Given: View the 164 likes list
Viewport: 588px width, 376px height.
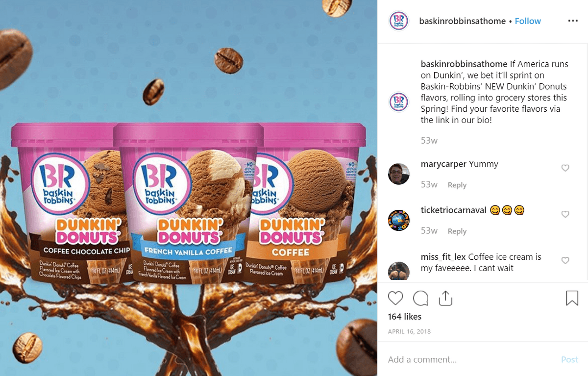Looking at the screenshot, I should pyautogui.click(x=405, y=317).
